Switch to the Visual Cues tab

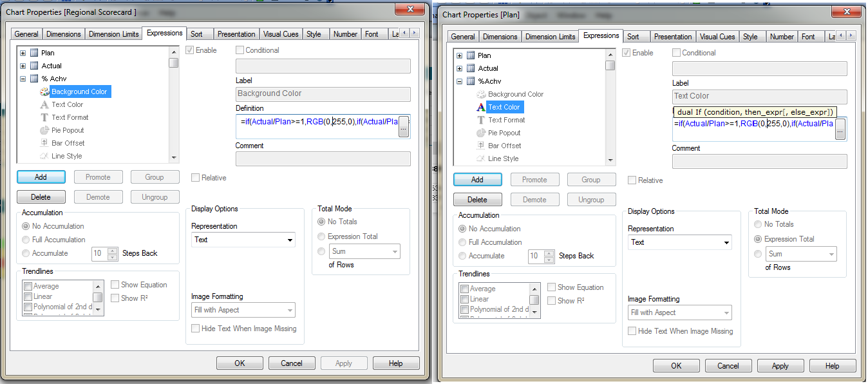[x=280, y=34]
